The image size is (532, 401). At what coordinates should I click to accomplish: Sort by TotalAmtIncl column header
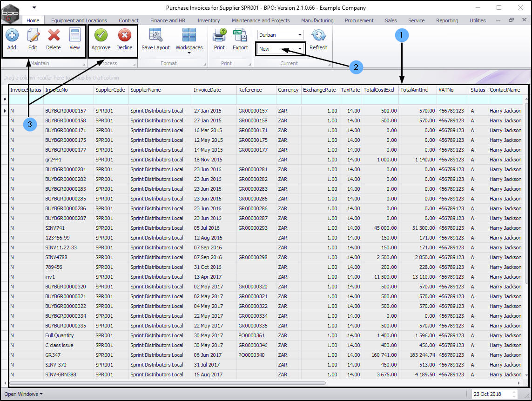click(x=418, y=90)
